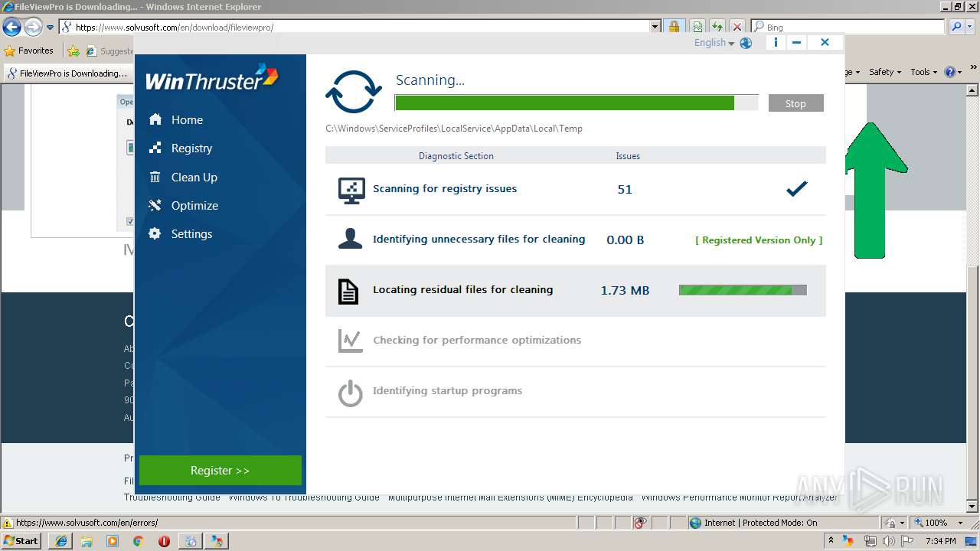Select Locating residual files for cleaning

click(576, 291)
